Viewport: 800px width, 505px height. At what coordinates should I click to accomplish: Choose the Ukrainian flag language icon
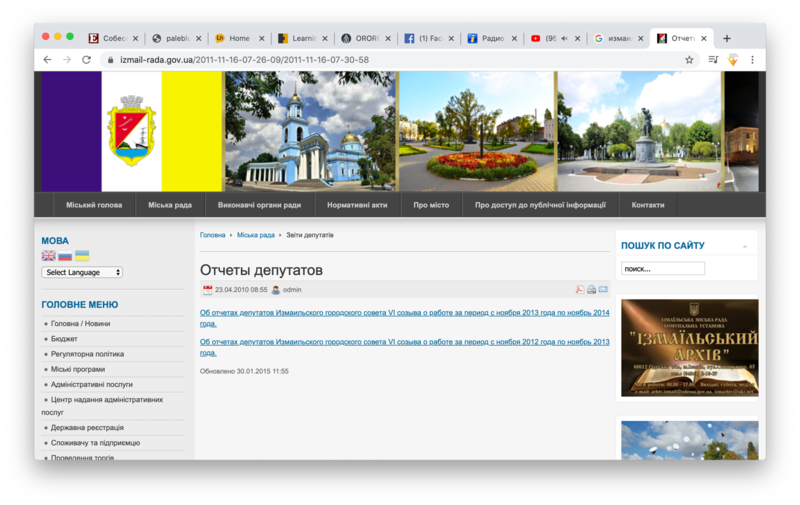tap(82, 256)
